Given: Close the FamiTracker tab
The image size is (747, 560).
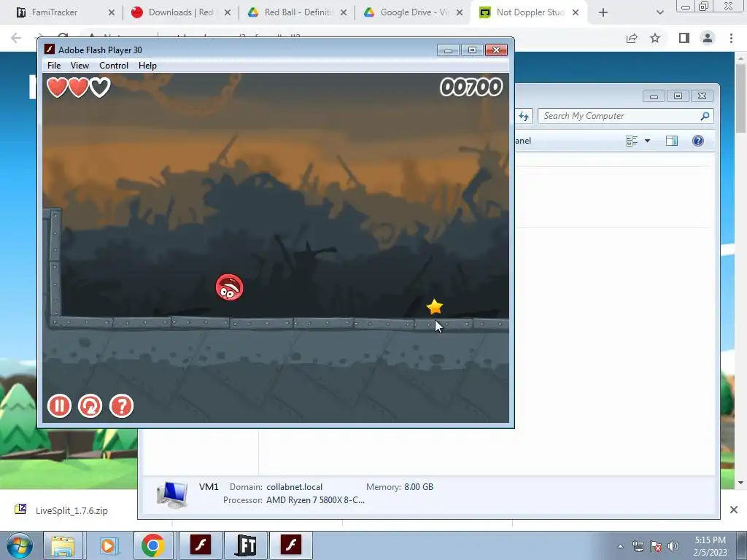Looking at the screenshot, I should [112, 12].
